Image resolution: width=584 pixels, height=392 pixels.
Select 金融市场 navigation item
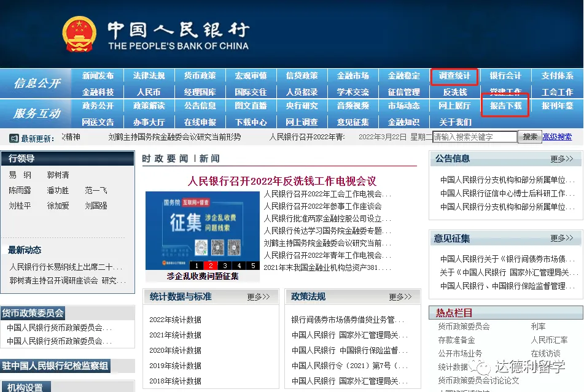coord(352,75)
